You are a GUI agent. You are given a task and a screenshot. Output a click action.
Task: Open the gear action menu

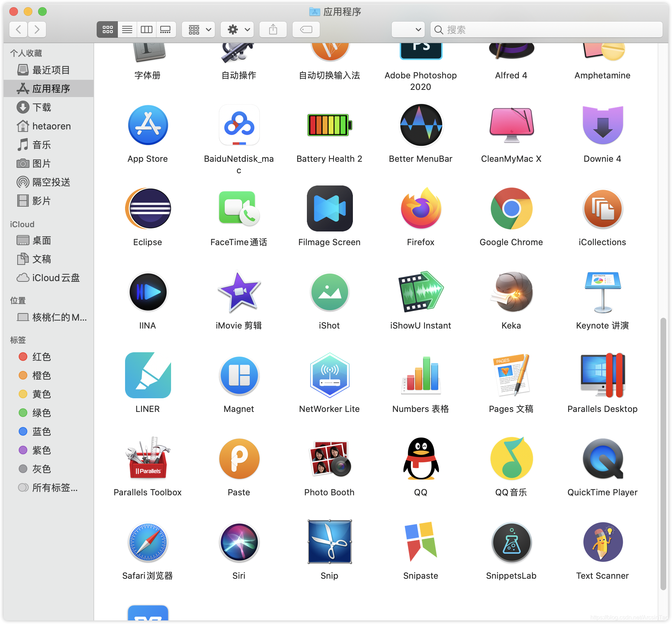pyautogui.click(x=237, y=29)
